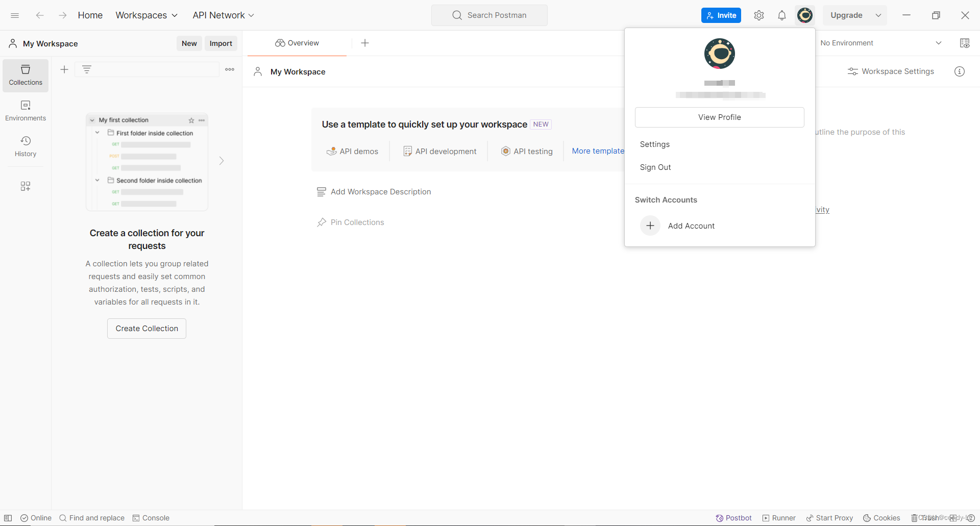Go back with the left arrow icon
The height and width of the screenshot is (526, 980).
point(40,15)
